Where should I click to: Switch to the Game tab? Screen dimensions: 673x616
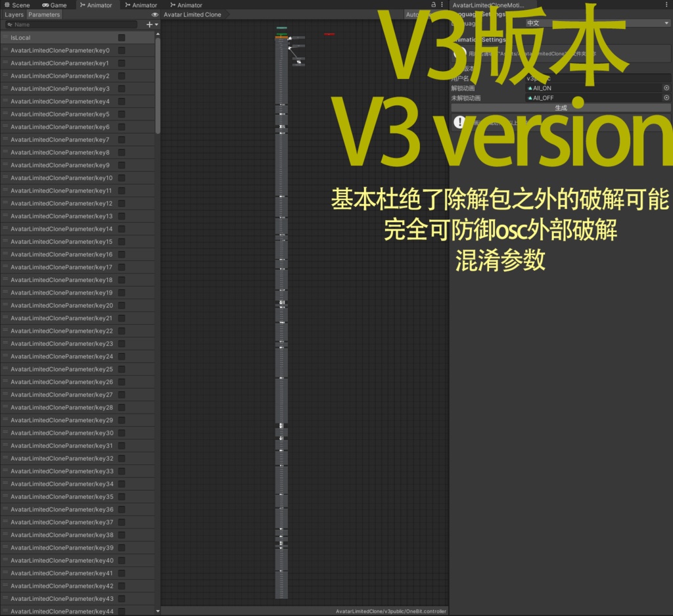pyautogui.click(x=55, y=5)
